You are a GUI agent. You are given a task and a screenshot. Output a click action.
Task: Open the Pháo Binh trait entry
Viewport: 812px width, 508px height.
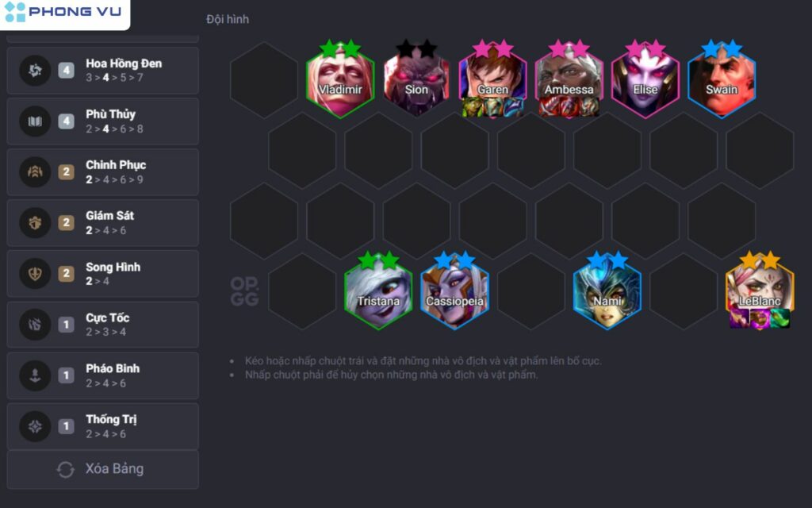(102, 375)
